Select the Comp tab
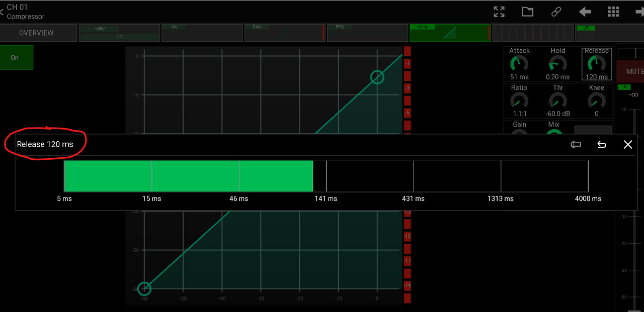Image resolution: width=644 pixels, height=312 pixels. click(x=450, y=33)
